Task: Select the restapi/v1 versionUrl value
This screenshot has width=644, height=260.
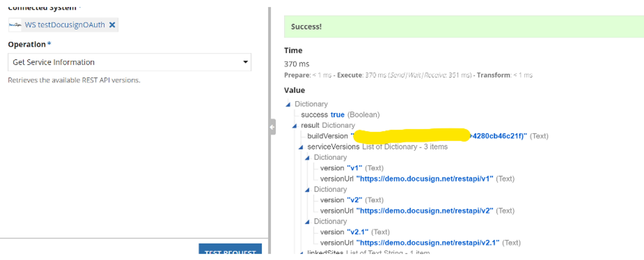Action: tap(424, 179)
